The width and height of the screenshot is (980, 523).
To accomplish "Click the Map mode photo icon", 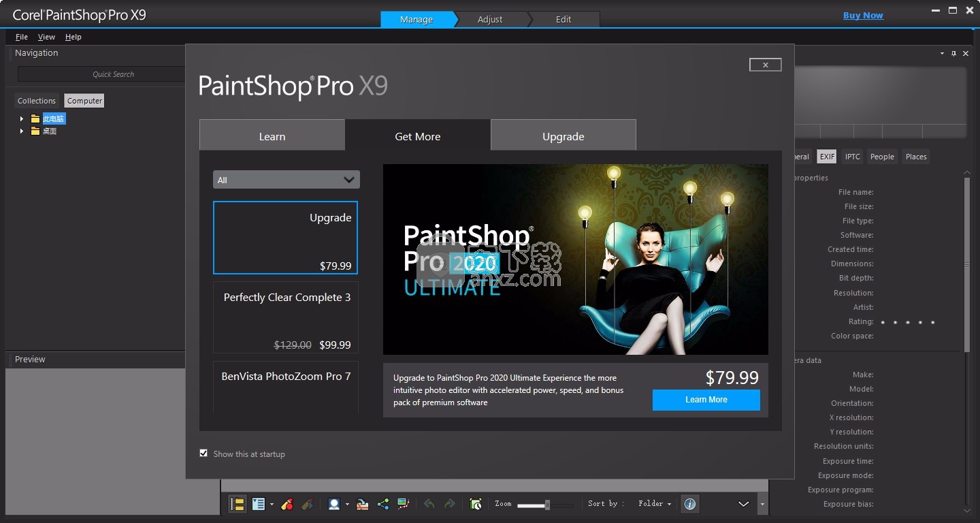I will tap(404, 504).
